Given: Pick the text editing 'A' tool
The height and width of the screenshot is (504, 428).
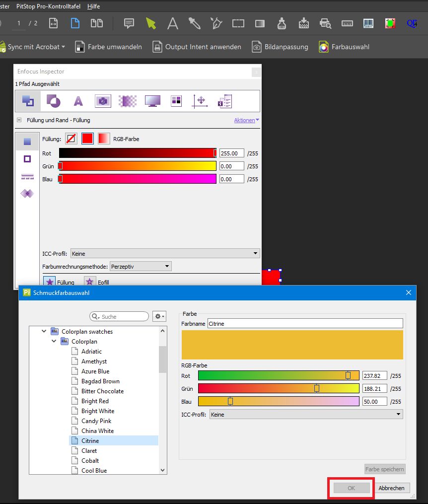Looking at the screenshot, I should (173, 23).
